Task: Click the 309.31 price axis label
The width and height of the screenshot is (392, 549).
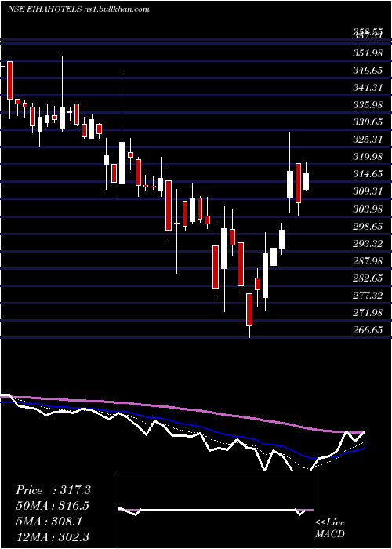Action: [368, 191]
